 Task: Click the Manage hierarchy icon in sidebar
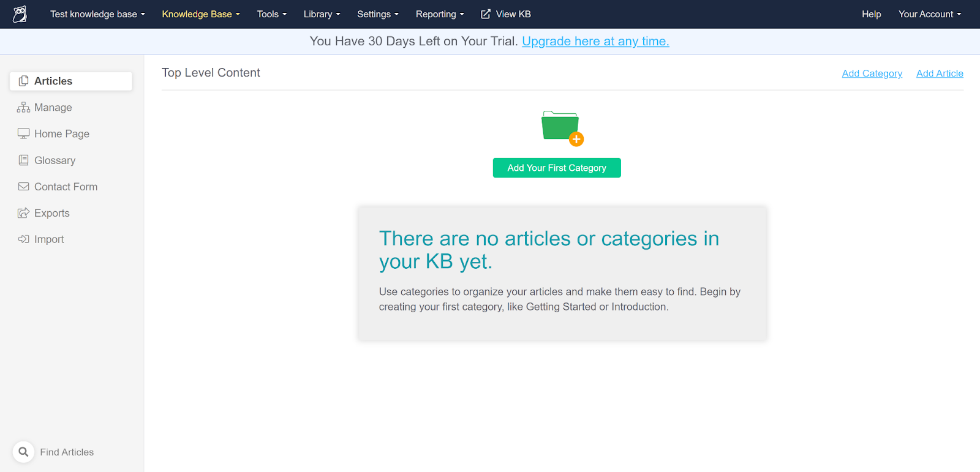pos(23,108)
